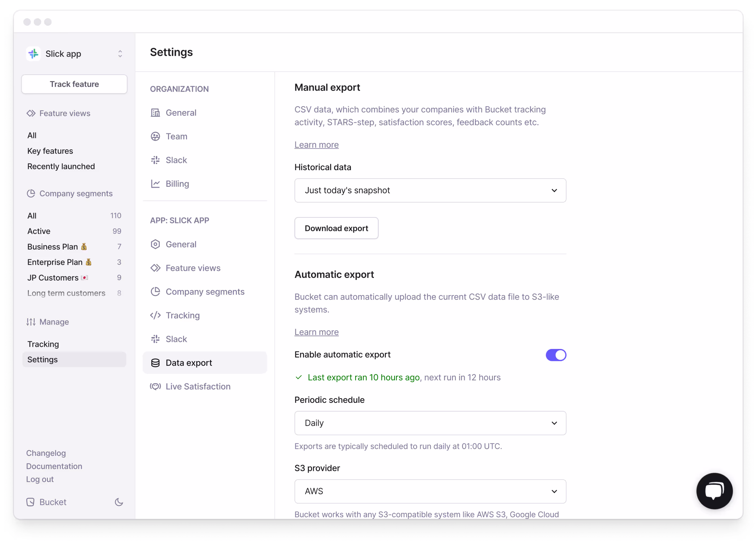Click the Tracking code brackets icon

[155, 315]
